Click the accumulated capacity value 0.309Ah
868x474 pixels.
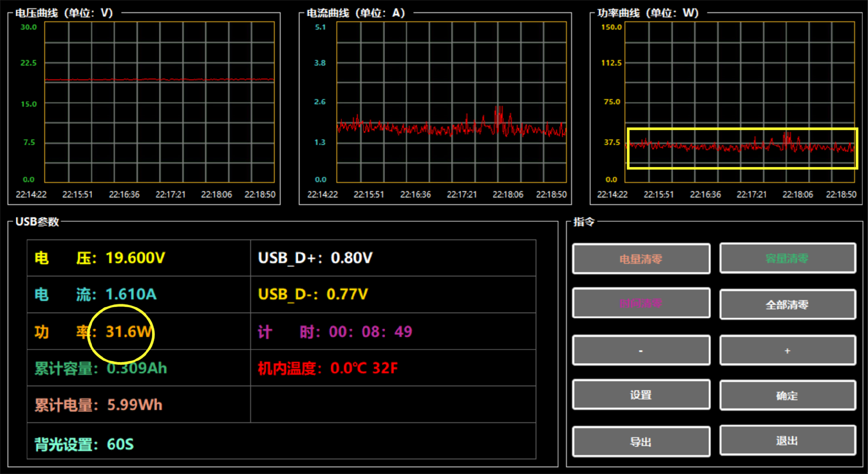pos(137,368)
